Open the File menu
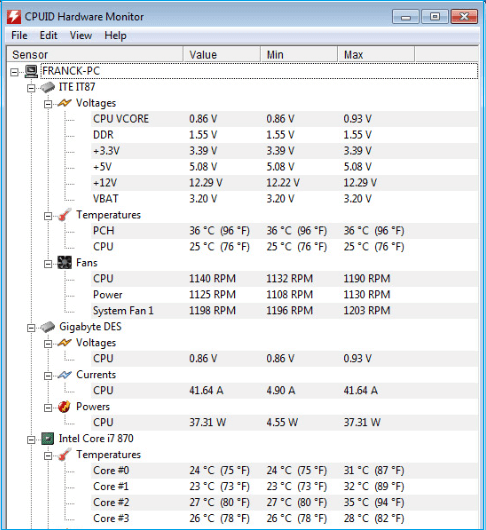Screen dimensions: 486x530 click(19, 35)
